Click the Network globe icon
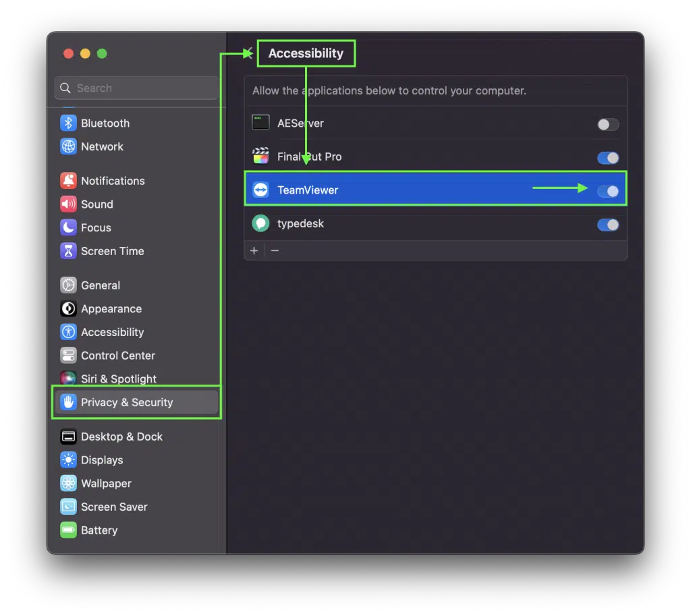 [x=68, y=146]
